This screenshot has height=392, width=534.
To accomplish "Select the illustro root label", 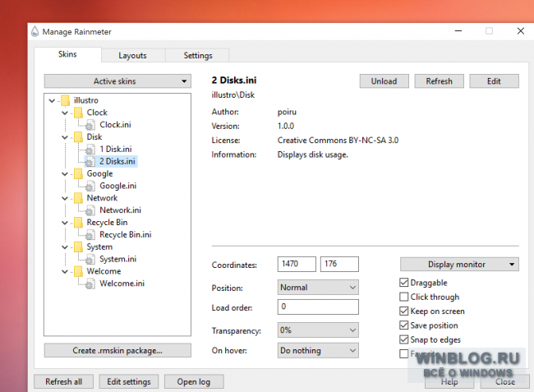I will tap(85, 100).
